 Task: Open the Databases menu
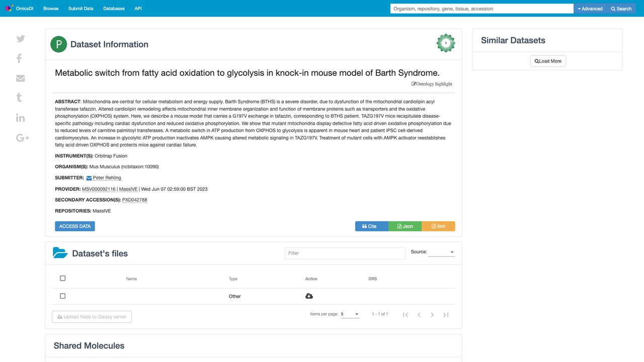pyautogui.click(x=114, y=9)
